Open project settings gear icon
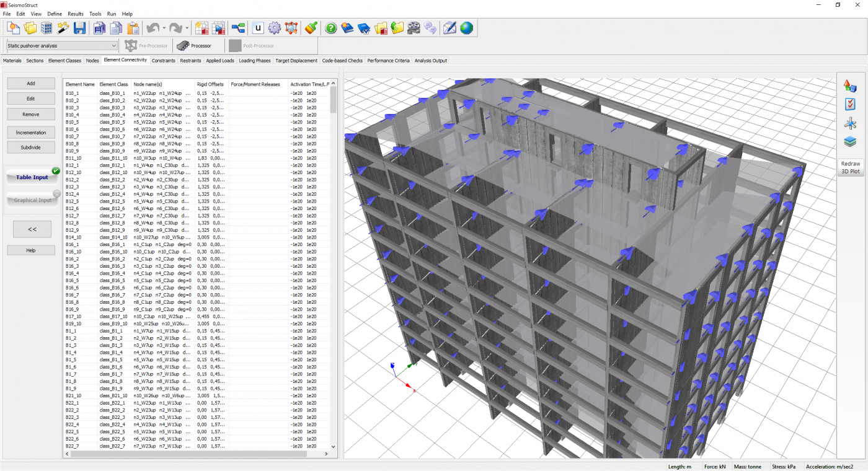This screenshot has width=868, height=471. coord(275,28)
